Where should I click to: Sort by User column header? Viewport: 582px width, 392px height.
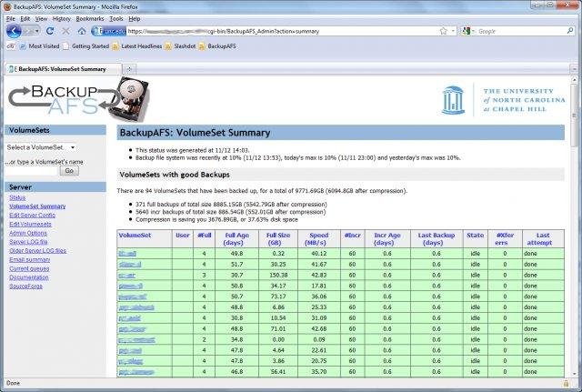point(183,236)
